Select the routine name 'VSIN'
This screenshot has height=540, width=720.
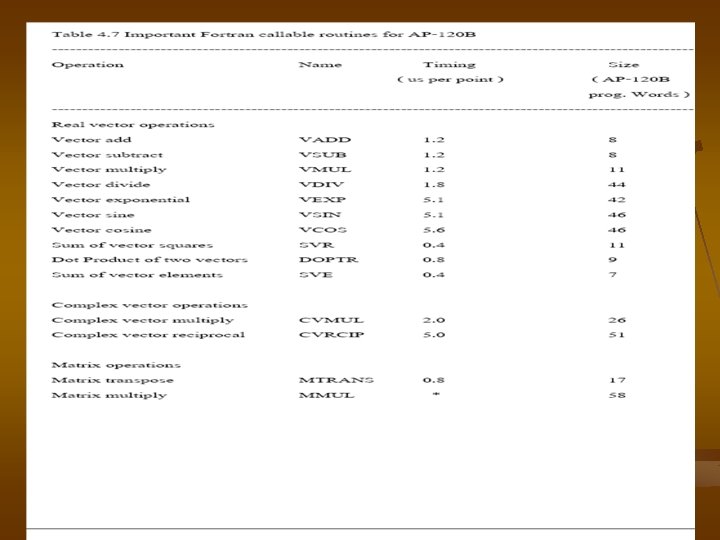pos(320,215)
